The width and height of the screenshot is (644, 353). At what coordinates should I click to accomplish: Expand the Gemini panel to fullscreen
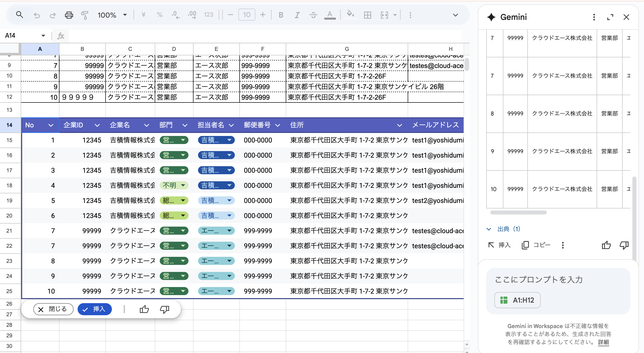pos(610,17)
